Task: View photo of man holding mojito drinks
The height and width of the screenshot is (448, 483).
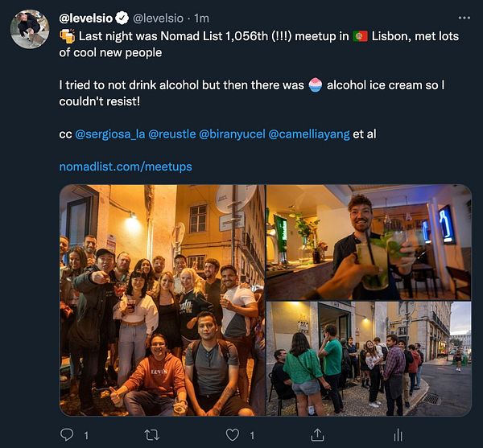Action: tap(369, 242)
